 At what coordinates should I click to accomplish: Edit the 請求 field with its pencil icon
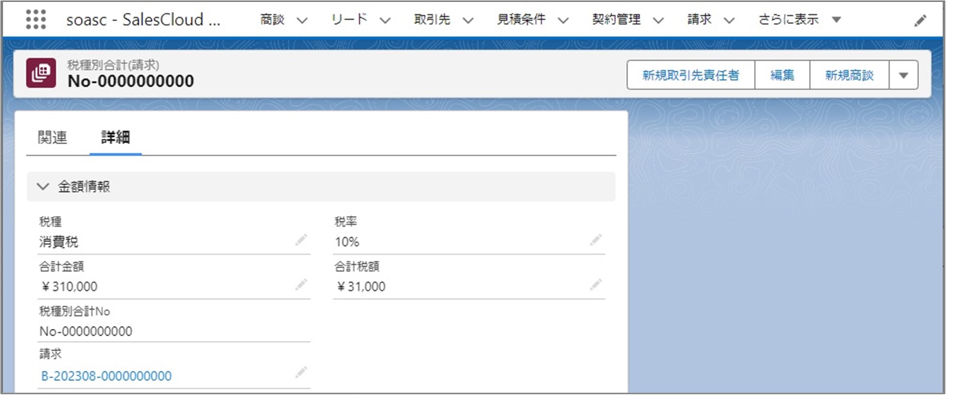[301, 372]
